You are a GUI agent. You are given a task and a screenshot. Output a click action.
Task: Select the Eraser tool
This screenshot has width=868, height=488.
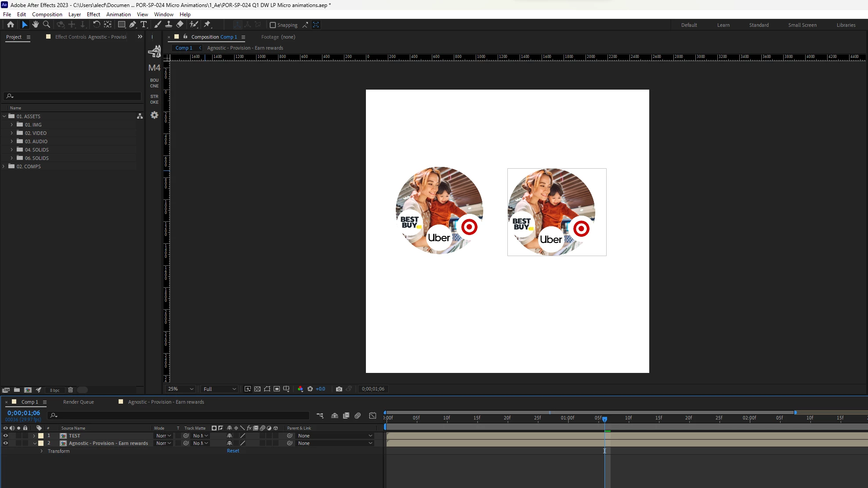pyautogui.click(x=180, y=25)
